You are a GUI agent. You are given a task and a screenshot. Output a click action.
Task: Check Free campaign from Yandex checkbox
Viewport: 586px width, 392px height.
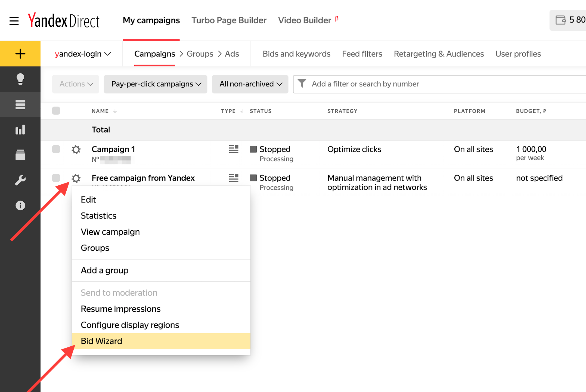[56, 178]
